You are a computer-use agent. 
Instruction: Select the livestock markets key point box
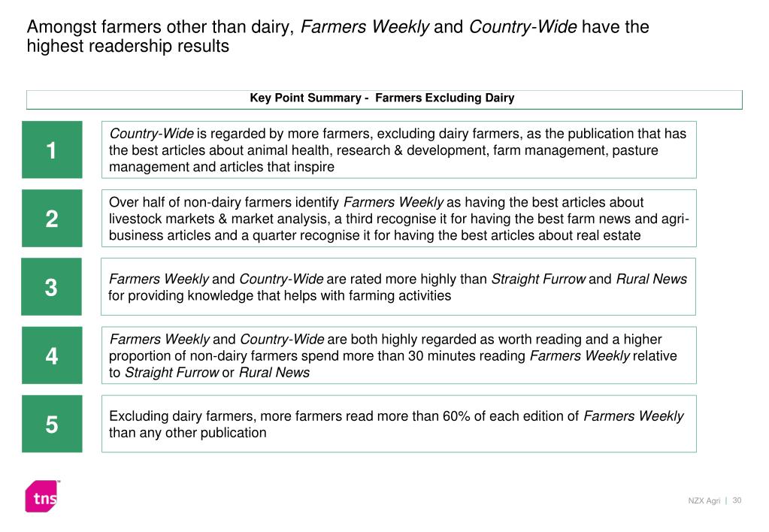pyautogui.click(x=398, y=218)
